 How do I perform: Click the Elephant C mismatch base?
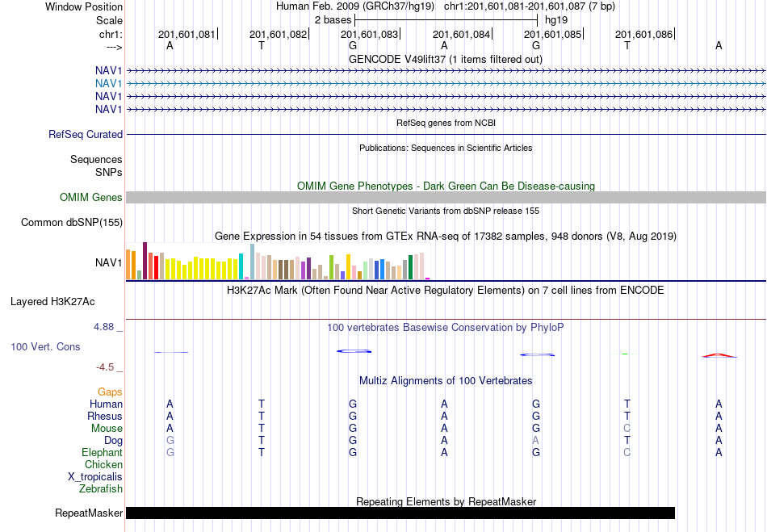(627, 453)
